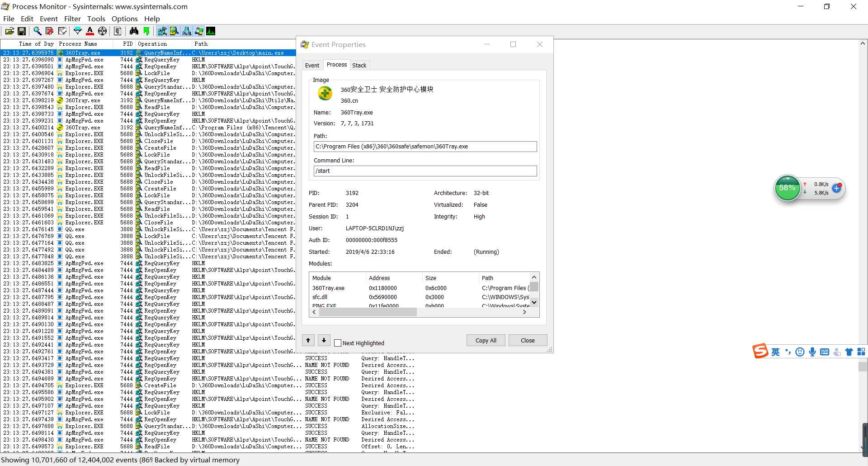Click the Size column header in modules
This screenshot has width=868, height=466.
[450, 278]
